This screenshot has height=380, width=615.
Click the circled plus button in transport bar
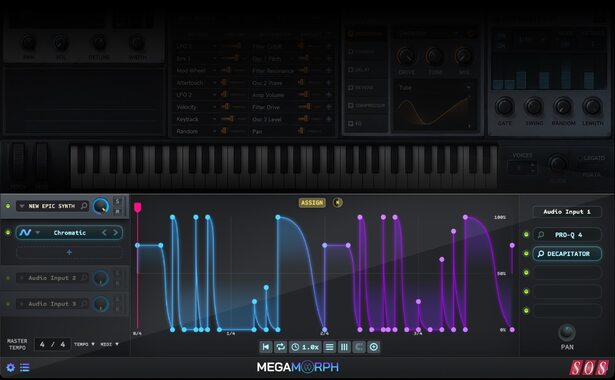[x=373, y=347]
